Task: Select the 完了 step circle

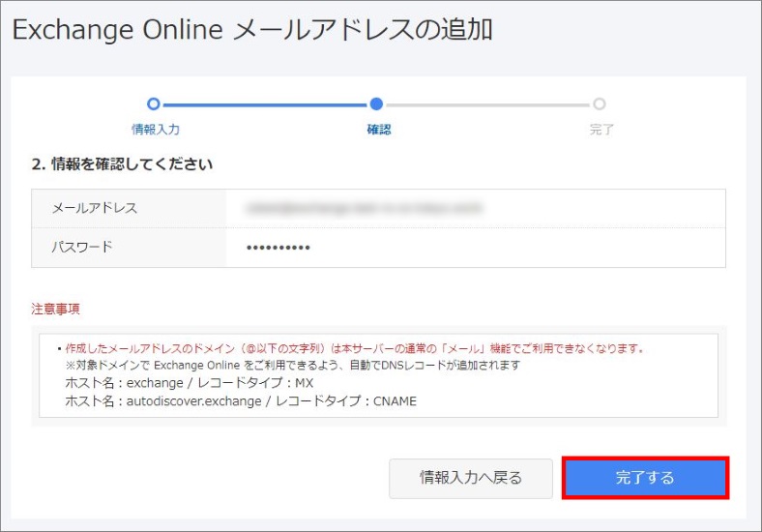Action: point(600,103)
